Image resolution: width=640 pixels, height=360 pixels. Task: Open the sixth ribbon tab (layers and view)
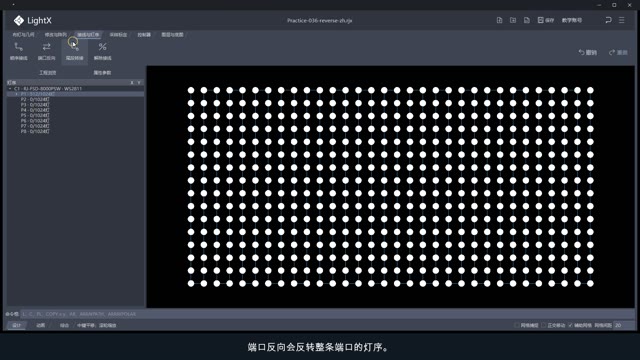pyautogui.click(x=172, y=35)
